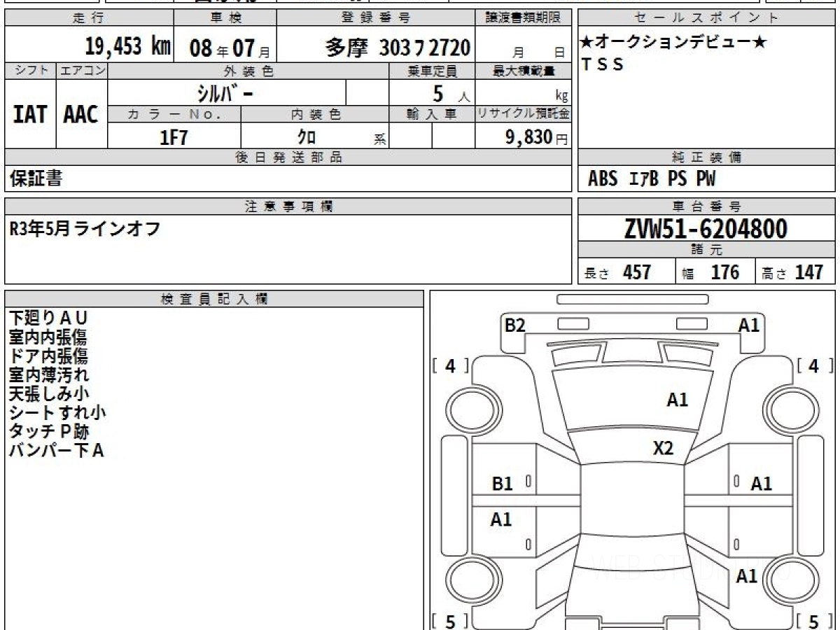Click A1 mark directly below B1
The width and height of the screenshot is (840, 630).
coord(501,520)
